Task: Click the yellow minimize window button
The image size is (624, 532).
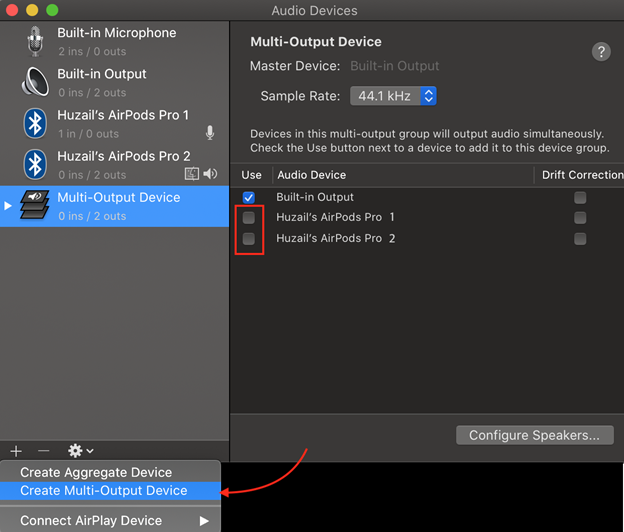Action: (x=32, y=10)
